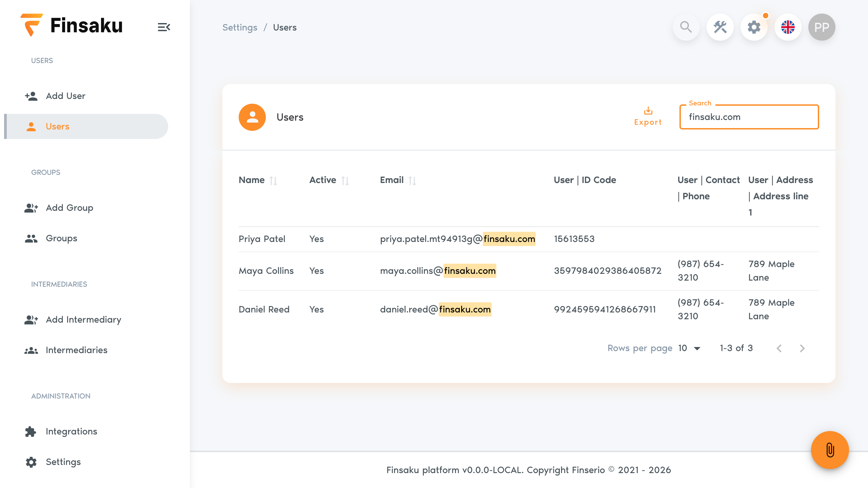The image size is (868, 488).
Task: Open the PP profile avatar
Action: tap(822, 27)
